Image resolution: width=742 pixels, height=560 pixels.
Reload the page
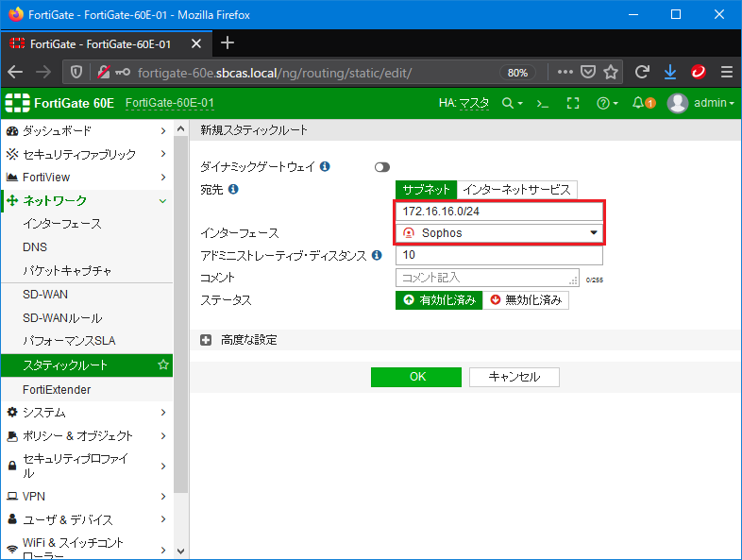[x=642, y=72]
